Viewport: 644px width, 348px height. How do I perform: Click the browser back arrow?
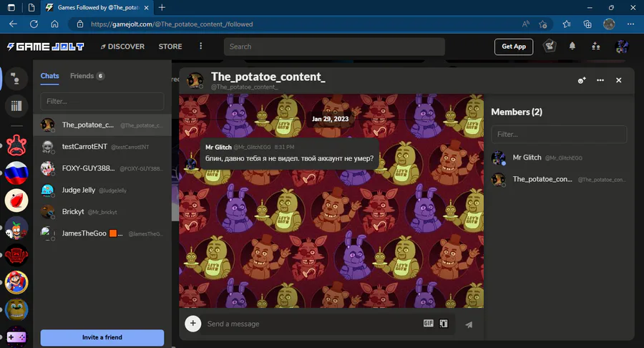pyautogui.click(x=13, y=24)
